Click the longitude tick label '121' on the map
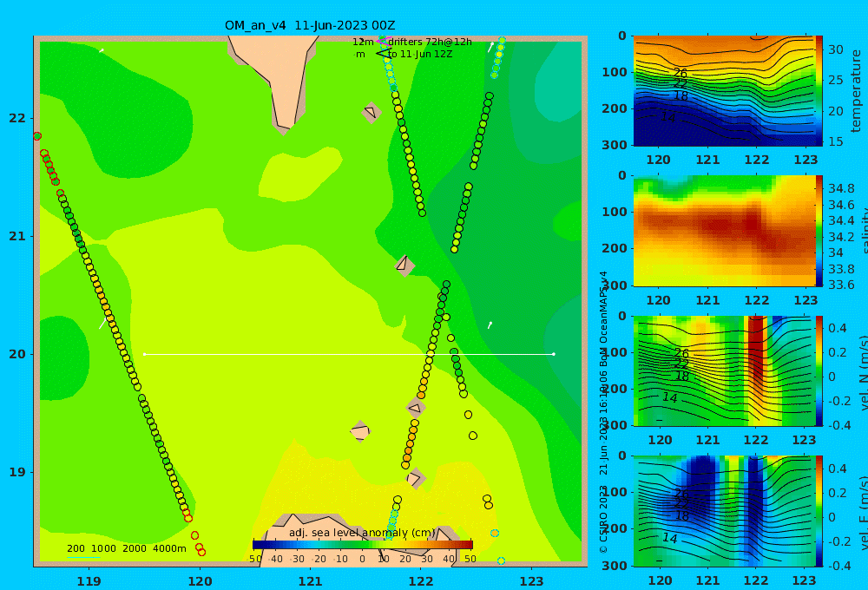The image size is (868, 590). point(310,581)
